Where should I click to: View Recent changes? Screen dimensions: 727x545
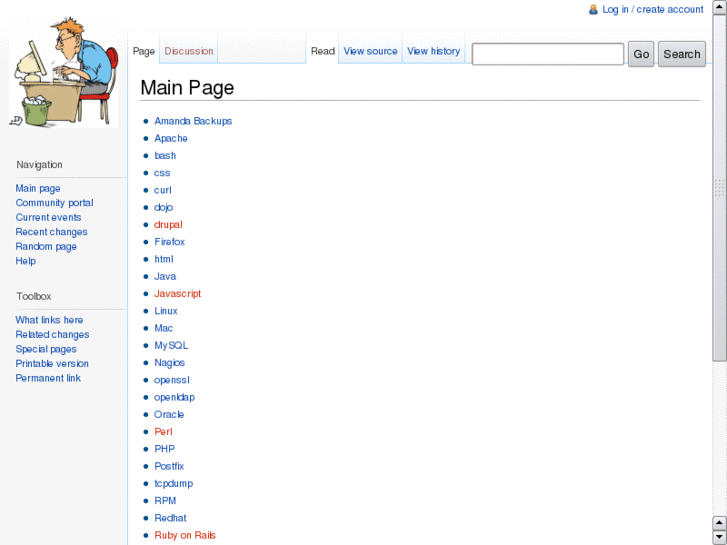pos(51,232)
